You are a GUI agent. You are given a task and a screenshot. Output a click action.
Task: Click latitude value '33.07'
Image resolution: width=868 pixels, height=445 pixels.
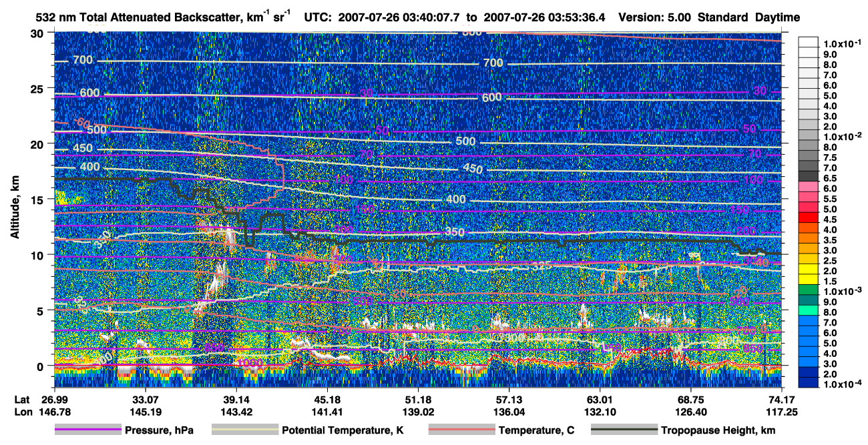[x=144, y=399]
